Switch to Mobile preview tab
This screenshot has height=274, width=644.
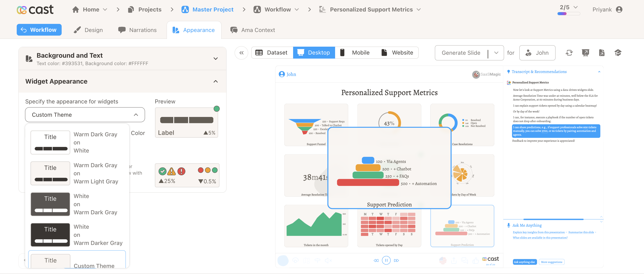[355, 53]
